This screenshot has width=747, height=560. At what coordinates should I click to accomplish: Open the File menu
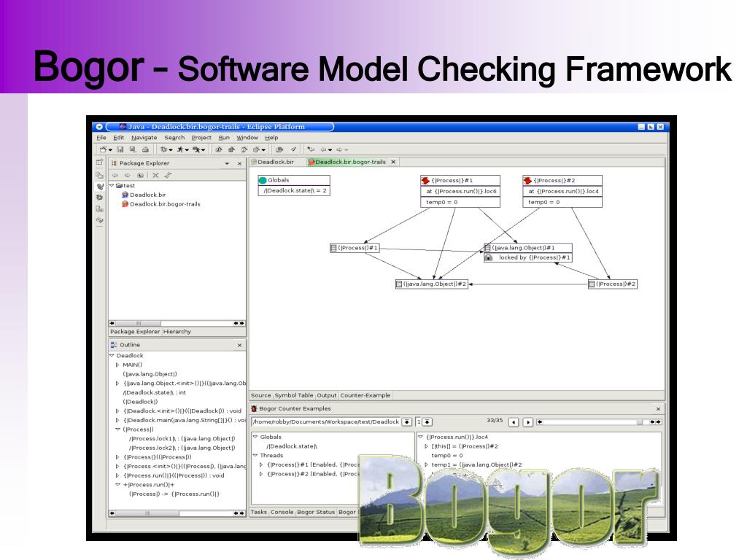click(101, 138)
